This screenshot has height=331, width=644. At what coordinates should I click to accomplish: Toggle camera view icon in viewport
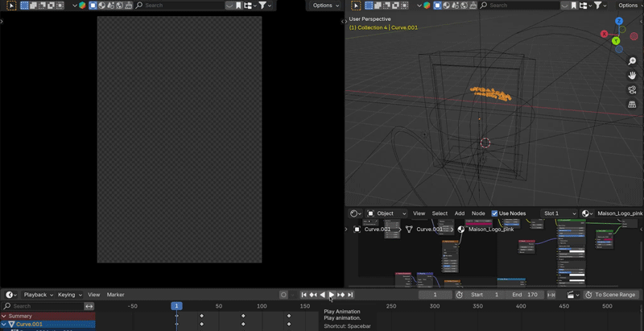[632, 89]
